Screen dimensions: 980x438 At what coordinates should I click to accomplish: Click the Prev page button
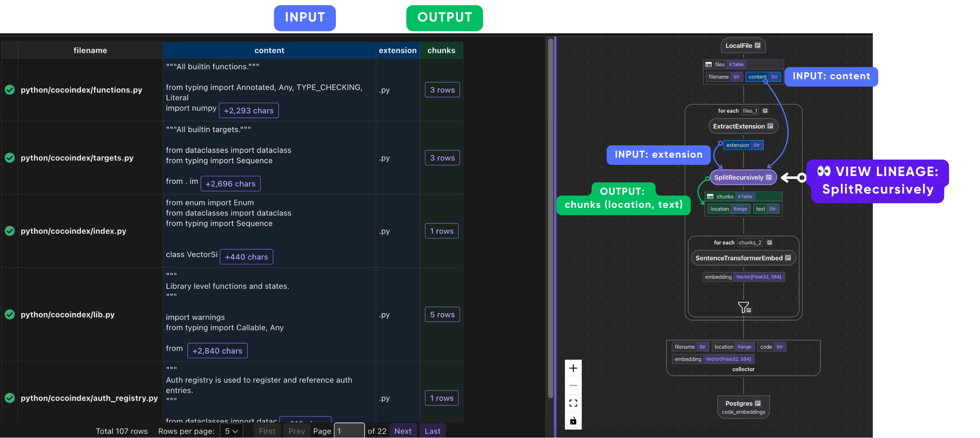coord(297,431)
